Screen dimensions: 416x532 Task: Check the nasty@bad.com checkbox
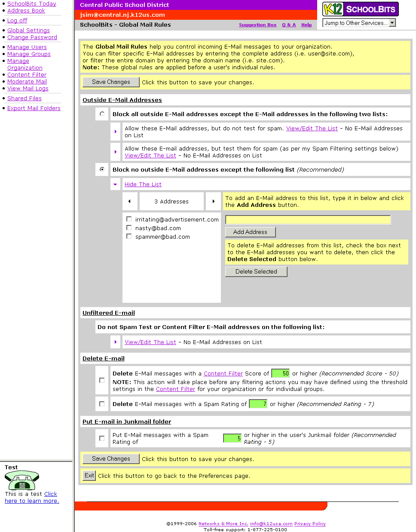[129, 228]
